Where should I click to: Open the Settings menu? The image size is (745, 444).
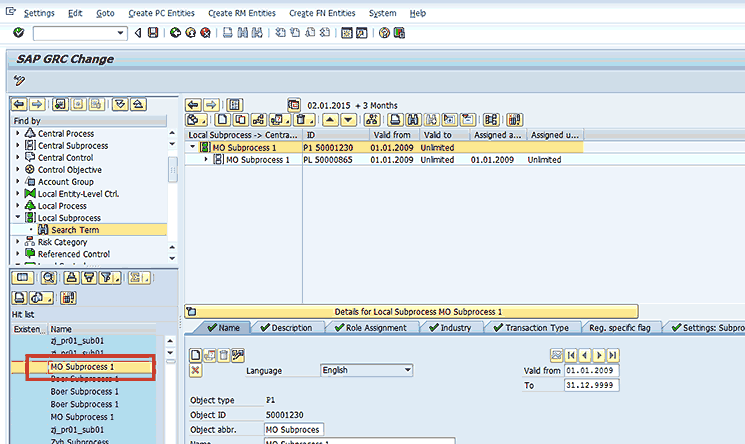(39, 13)
